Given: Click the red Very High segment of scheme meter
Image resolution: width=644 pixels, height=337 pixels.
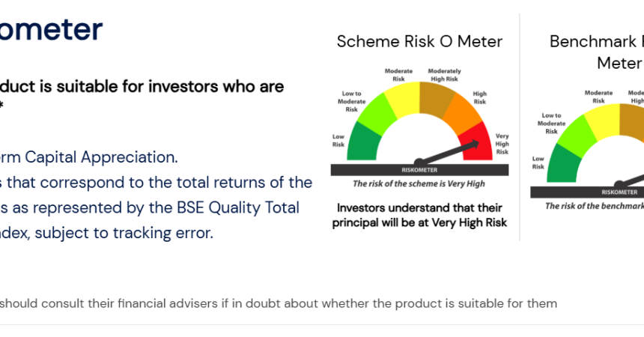Looking at the screenshot, I should (x=476, y=142).
